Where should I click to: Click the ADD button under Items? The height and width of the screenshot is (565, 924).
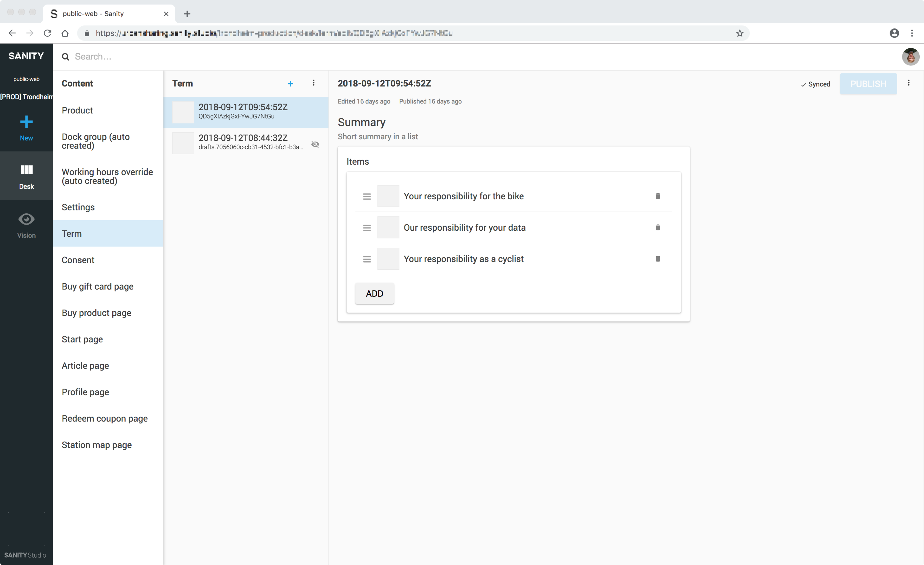pos(374,293)
